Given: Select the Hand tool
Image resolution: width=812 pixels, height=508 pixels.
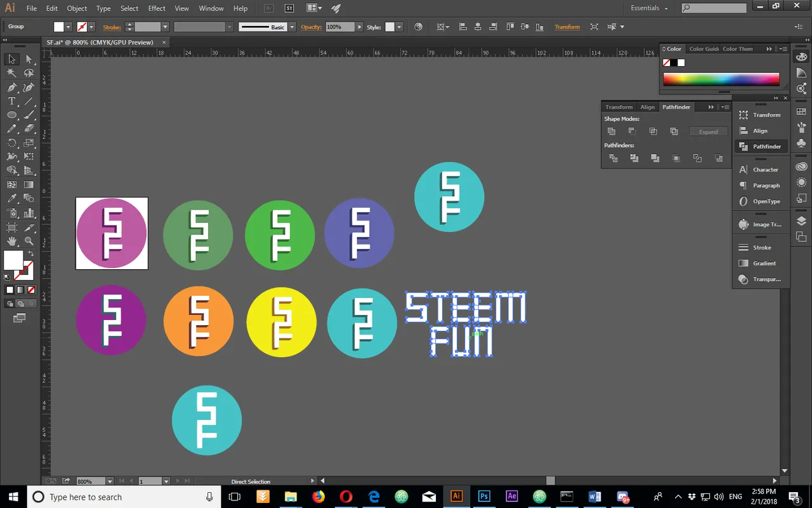Looking at the screenshot, I should click(11, 241).
